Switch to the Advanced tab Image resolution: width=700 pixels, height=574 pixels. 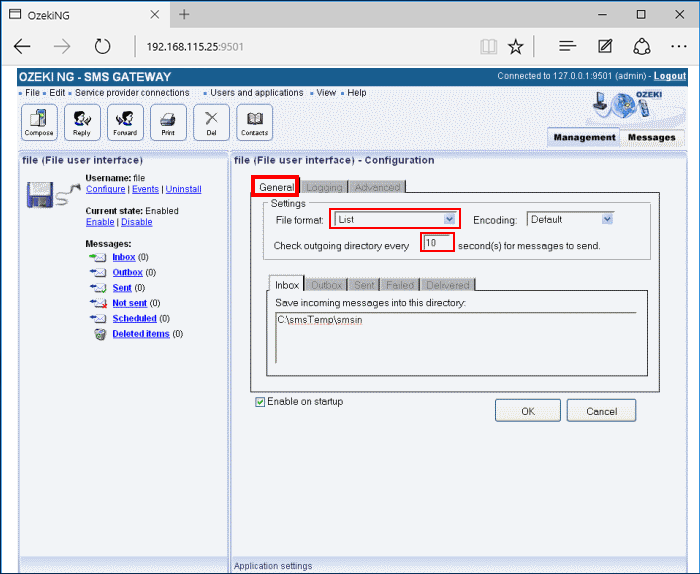pos(378,187)
